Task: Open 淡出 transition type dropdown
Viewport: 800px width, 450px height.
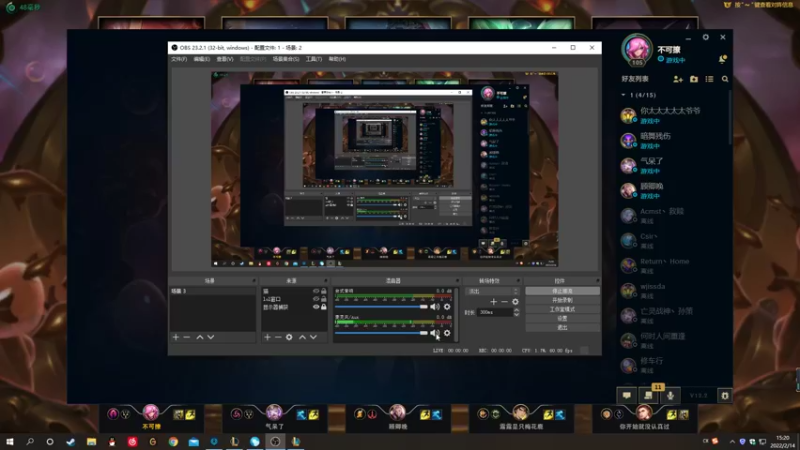Action: coord(492,291)
